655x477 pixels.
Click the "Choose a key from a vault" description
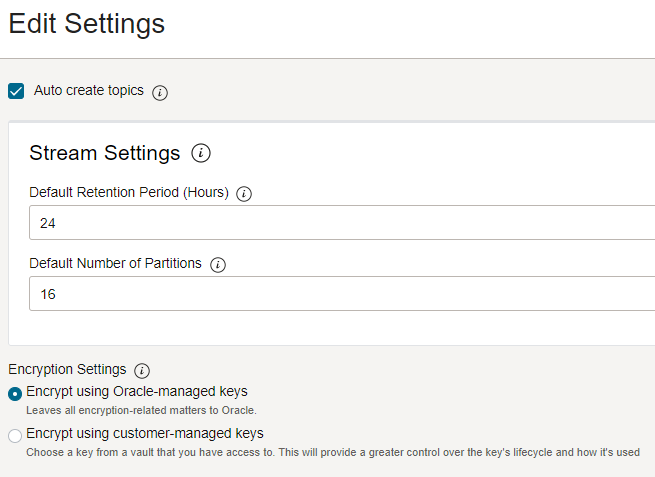(330, 452)
